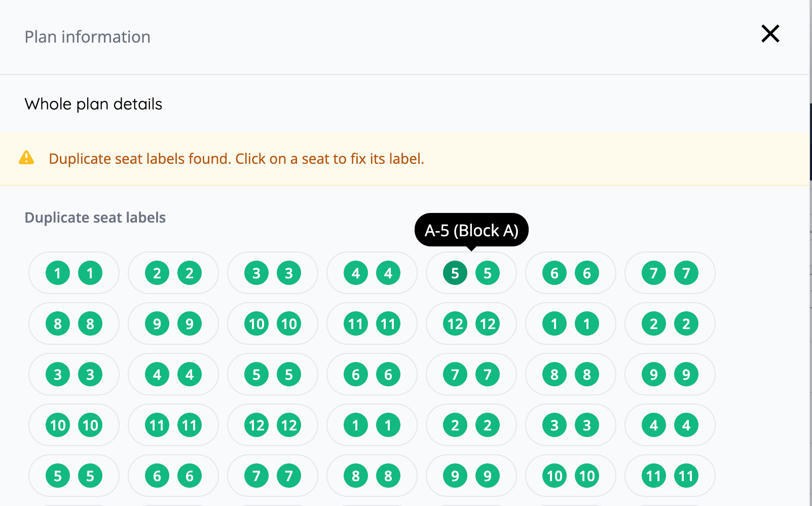Select the highlighted seat 5 in Block A
The height and width of the screenshot is (506, 812).
(x=455, y=273)
